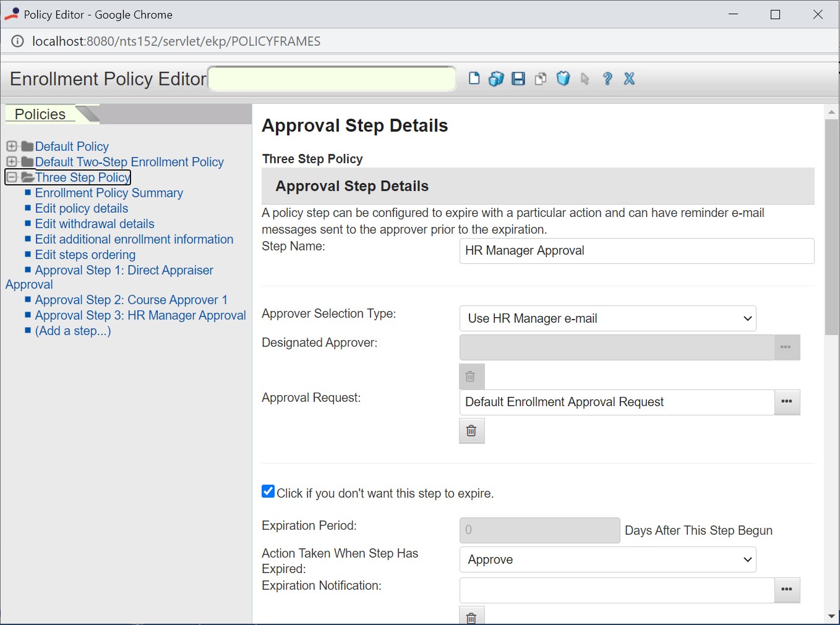Click the Step Name input field
Viewport: 840px width, 625px height.
click(x=636, y=251)
